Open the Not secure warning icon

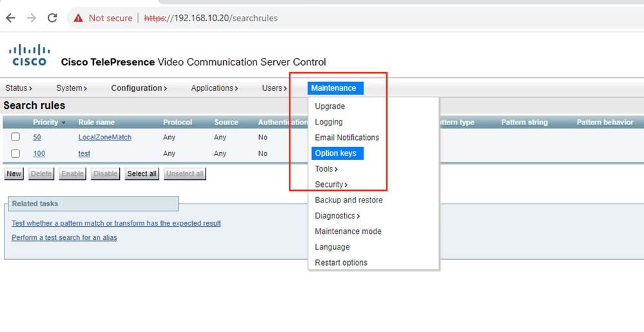(78, 18)
